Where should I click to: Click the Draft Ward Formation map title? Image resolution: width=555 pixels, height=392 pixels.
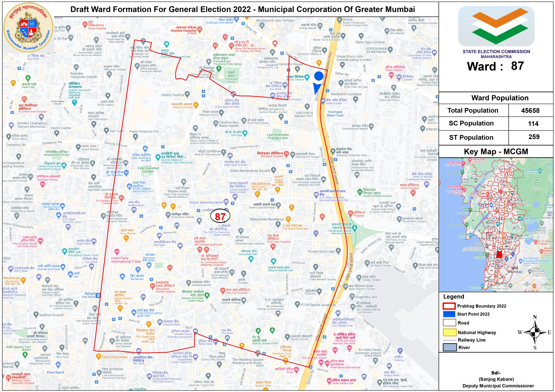click(242, 9)
